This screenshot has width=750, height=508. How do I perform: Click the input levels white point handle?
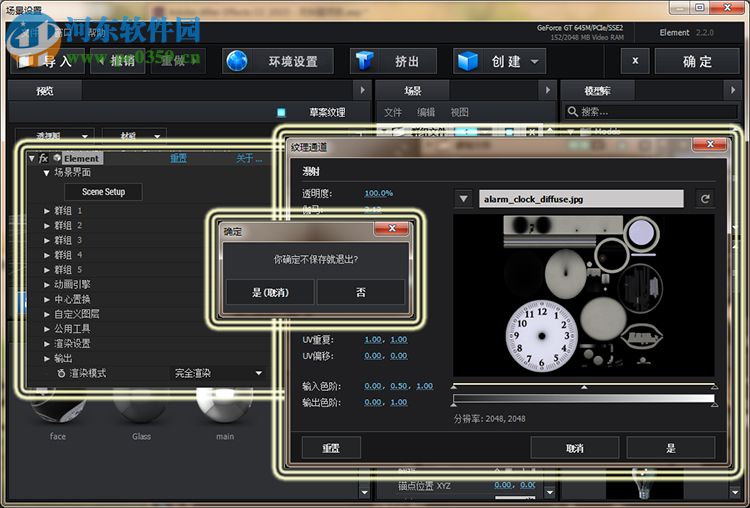coord(714,387)
